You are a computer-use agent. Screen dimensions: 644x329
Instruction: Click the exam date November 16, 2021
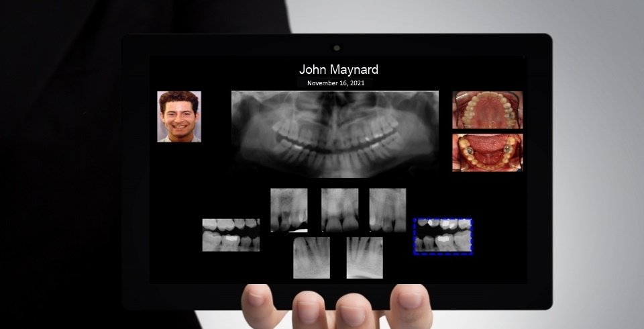tap(335, 83)
